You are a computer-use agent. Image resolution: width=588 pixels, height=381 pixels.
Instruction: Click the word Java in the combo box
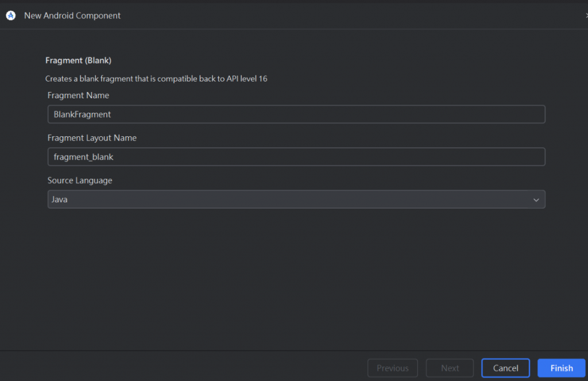[60, 199]
